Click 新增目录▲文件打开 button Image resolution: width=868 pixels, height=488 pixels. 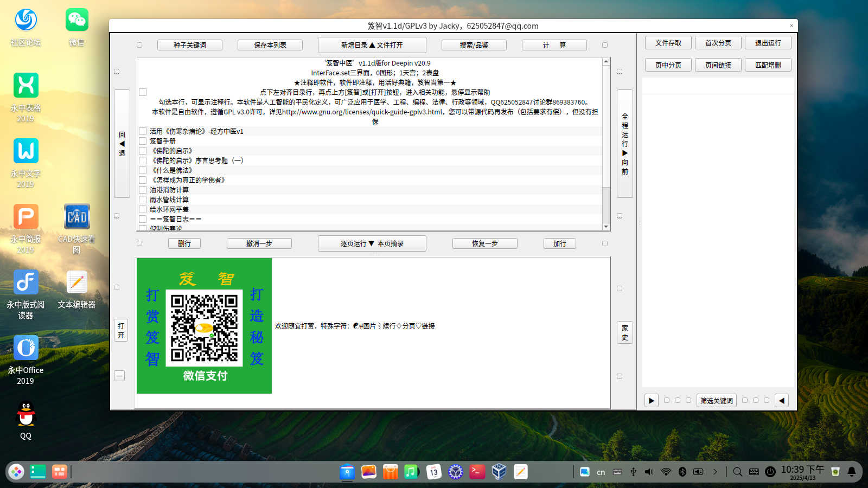click(x=372, y=45)
